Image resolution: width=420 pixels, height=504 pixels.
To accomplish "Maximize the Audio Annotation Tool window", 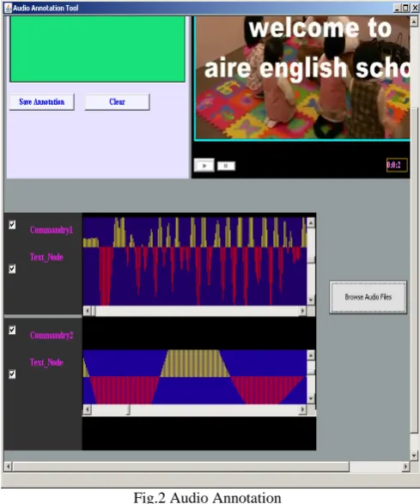I will click(x=406, y=8).
